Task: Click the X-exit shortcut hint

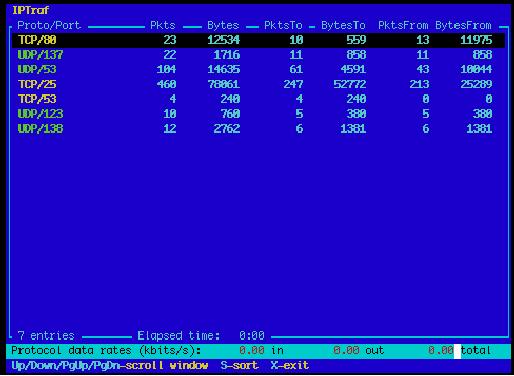Action: pyautogui.click(x=290, y=365)
